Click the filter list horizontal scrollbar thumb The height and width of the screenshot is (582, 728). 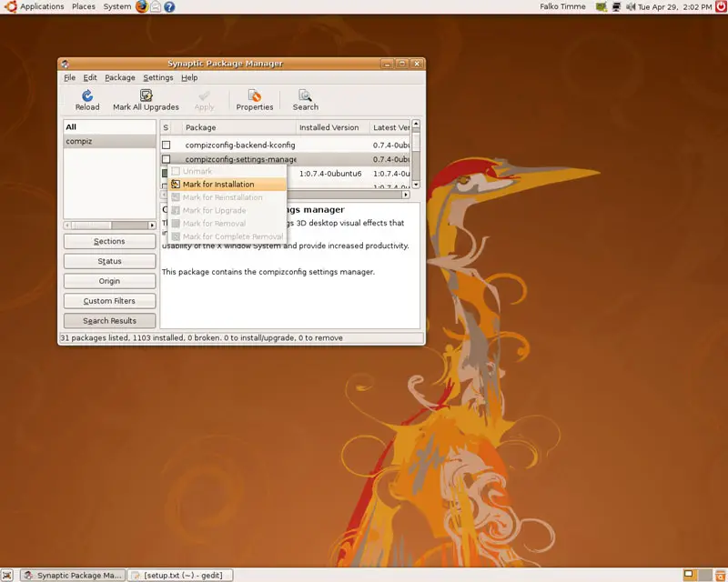tap(92, 226)
